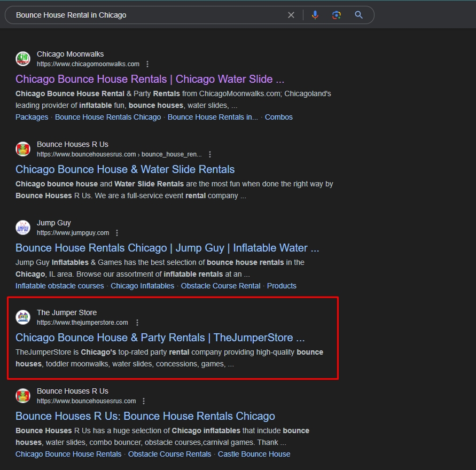The width and height of the screenshot is (476, 470).
Task: Click the bouncehousesrus.com › bounce_house_ren... URL
Action: pyautogui.click(x=119, y=154)
